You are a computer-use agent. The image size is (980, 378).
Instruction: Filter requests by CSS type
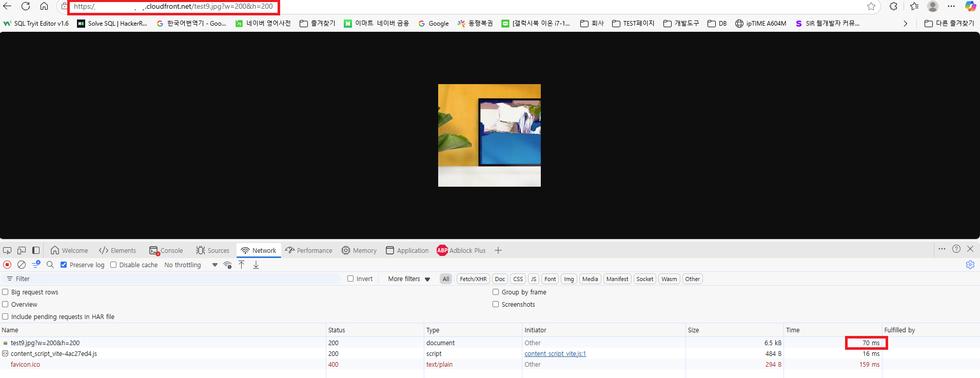tap(518, 279)
